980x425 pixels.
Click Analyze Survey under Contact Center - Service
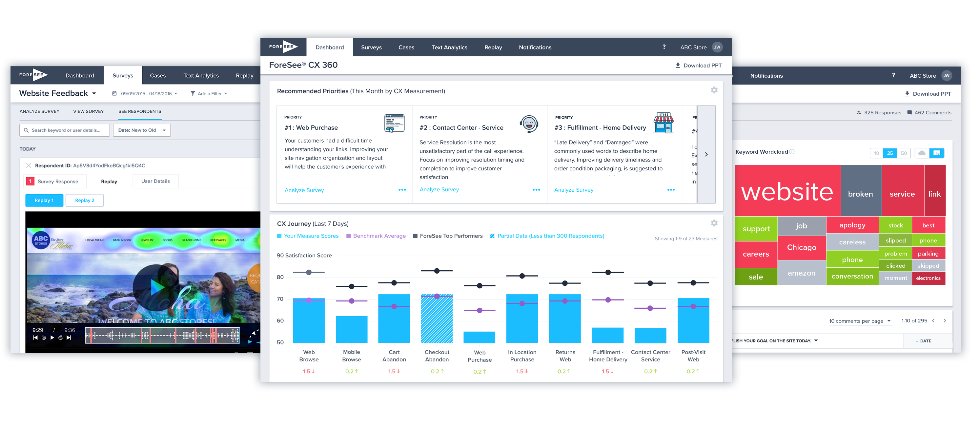pyautogui.click(x=439, y=189)
